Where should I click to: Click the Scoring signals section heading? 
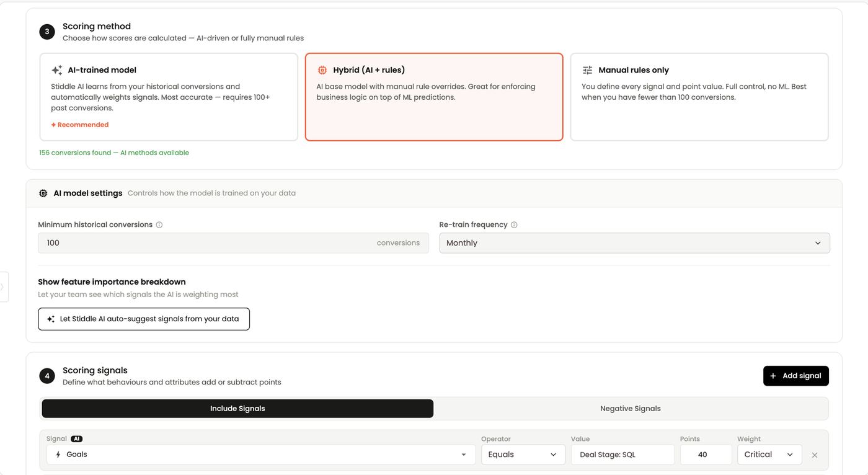click(95, 370)
